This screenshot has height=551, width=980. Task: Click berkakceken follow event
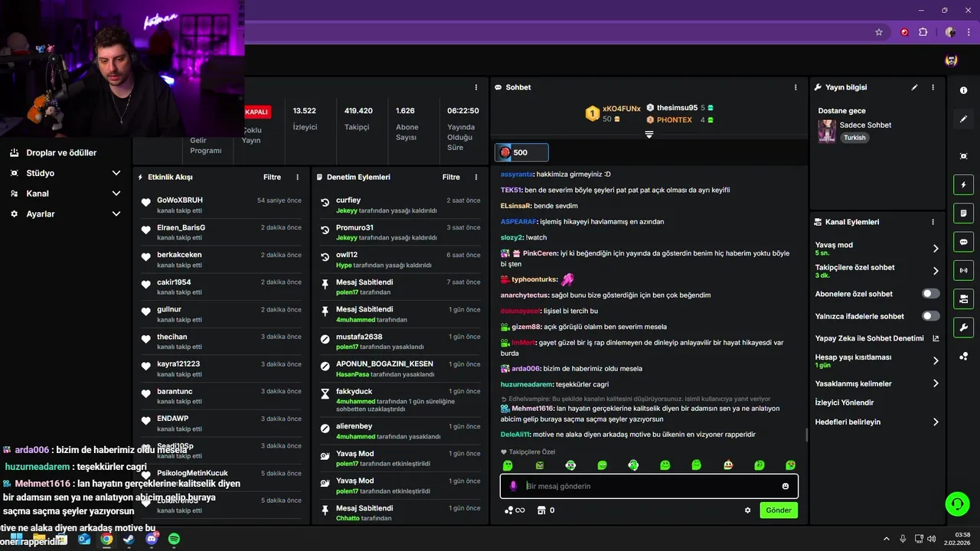[221, 259]
